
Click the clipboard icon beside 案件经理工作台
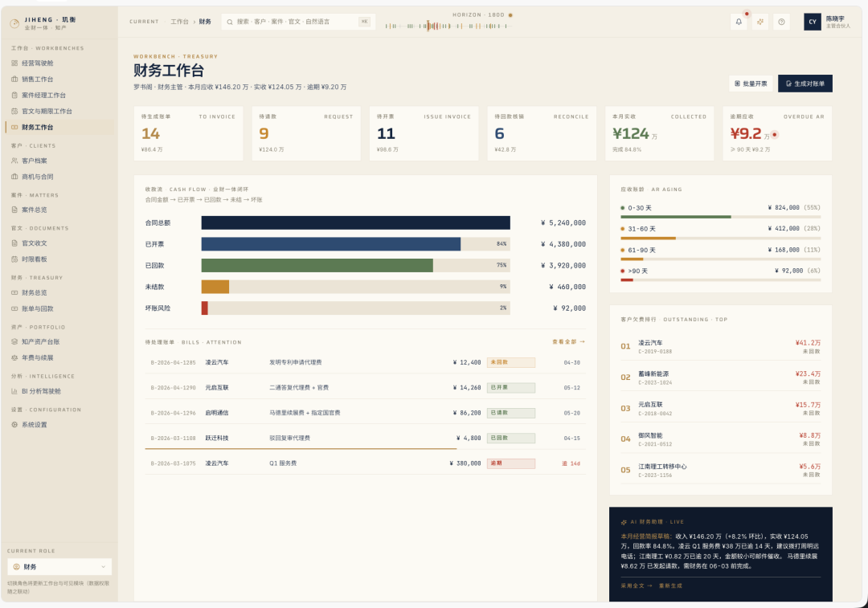point(14,95)
